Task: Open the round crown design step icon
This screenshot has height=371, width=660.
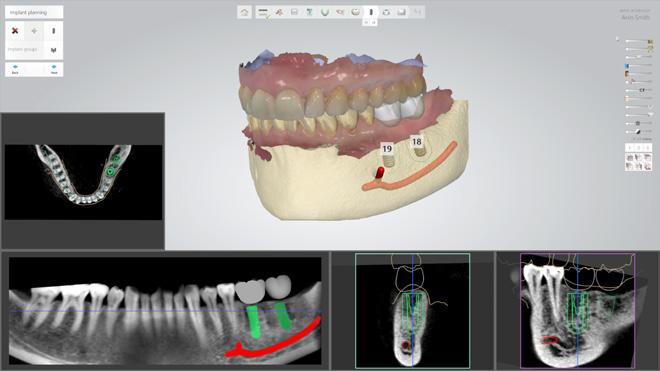Action: click(x=355, y=12)
